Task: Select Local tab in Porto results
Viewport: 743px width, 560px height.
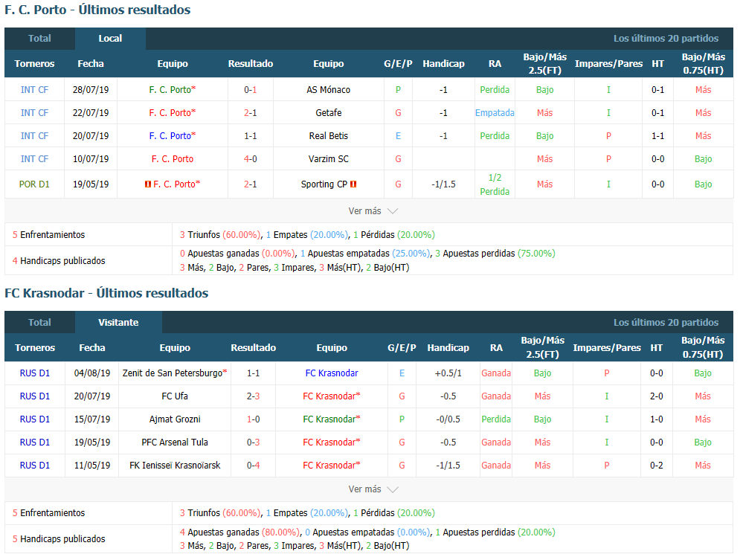Action: (110, 39)
